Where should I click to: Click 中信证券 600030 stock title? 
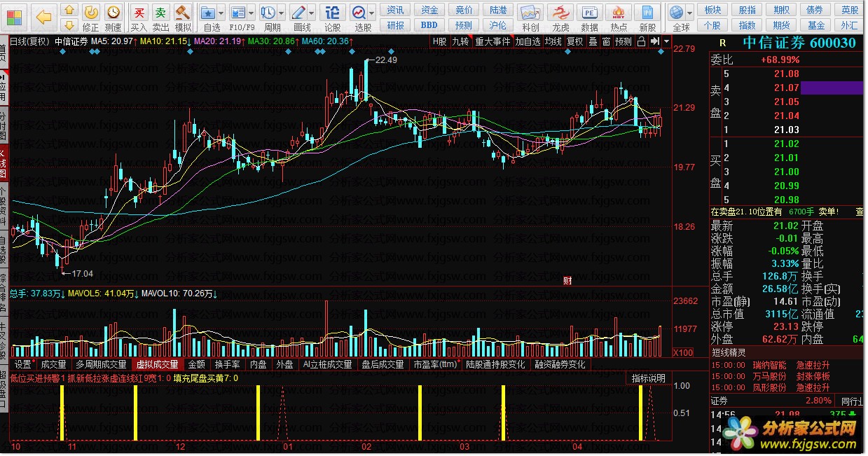tap(799, 43)
